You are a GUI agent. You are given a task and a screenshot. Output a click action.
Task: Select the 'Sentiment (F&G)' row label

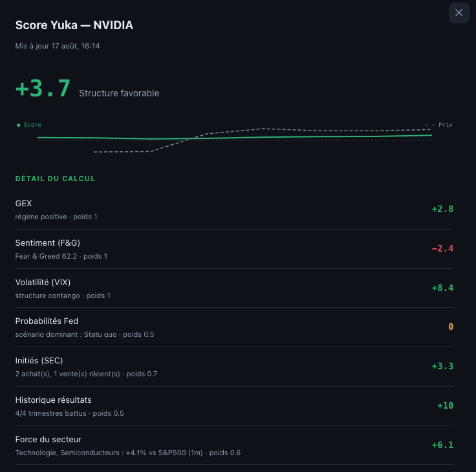point(48,243)
